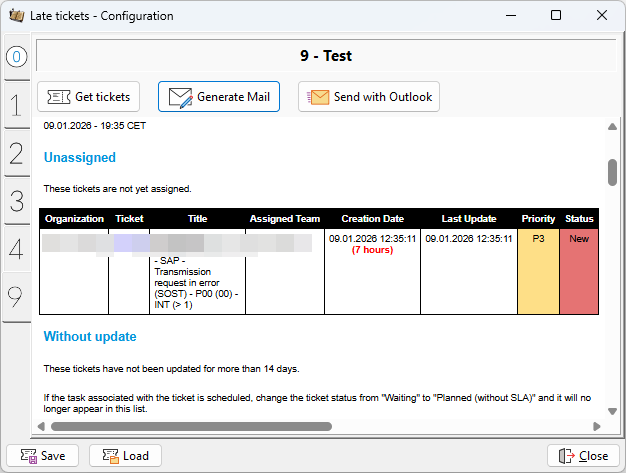Image resolution: width=626 pixels, height=473 pixels.
Task: Switch to side tab 0
Action: 16,57
